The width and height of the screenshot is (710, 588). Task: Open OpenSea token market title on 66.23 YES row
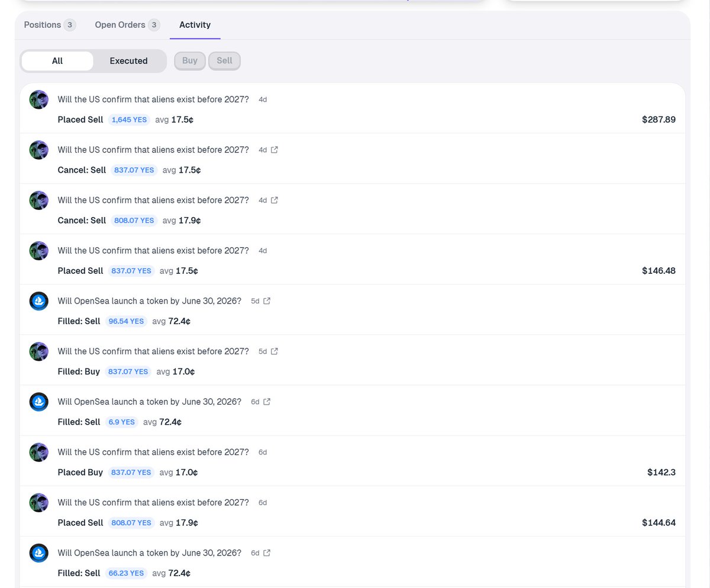[x=149, y=553]
